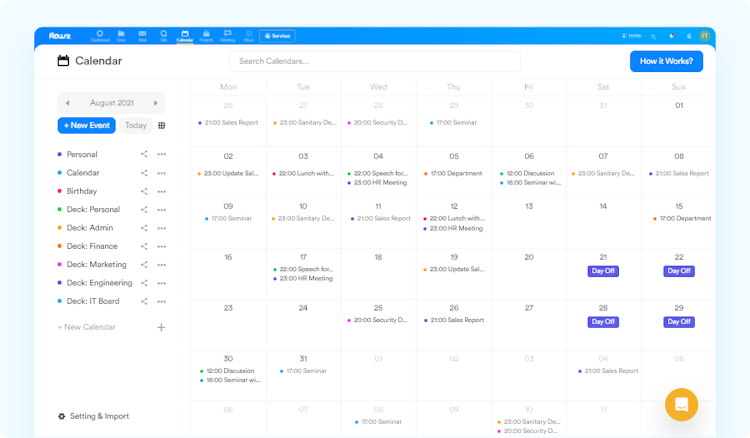The height and width of the screenshot is (438, 750).
Task: Open more options for Calendar calendar
Action: [162, 173]
